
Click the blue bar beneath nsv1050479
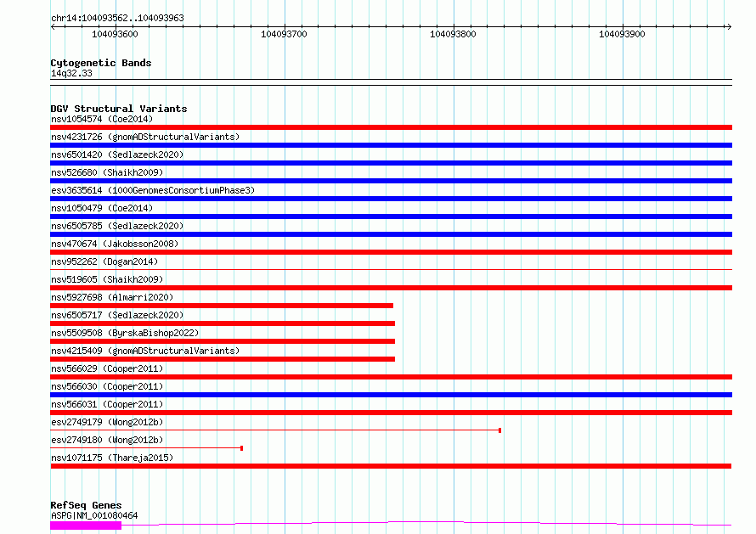pyautogui.click(x=391, y=216)
